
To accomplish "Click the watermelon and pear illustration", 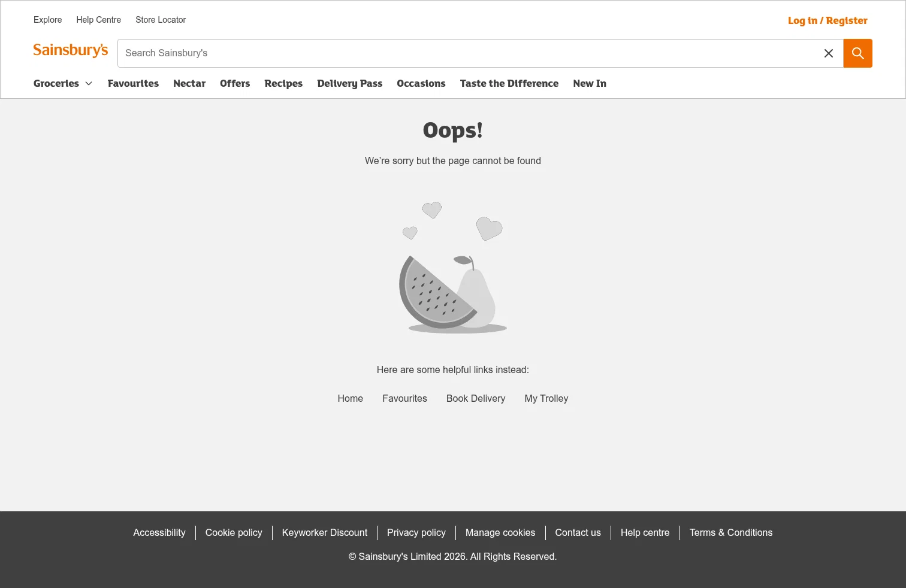I will pos(453,267).
